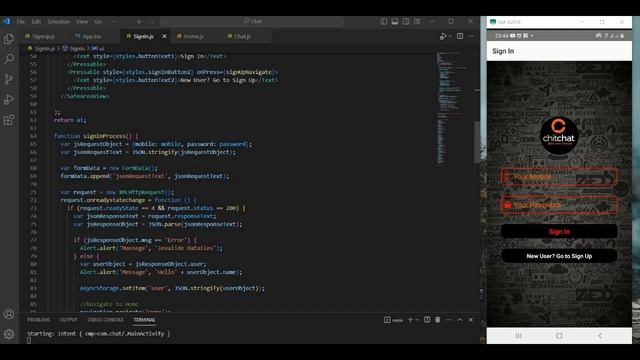Tap the Sign In button in emulator
The height and width of the screenshot is (360, 640).
click(x=559, y=231)
